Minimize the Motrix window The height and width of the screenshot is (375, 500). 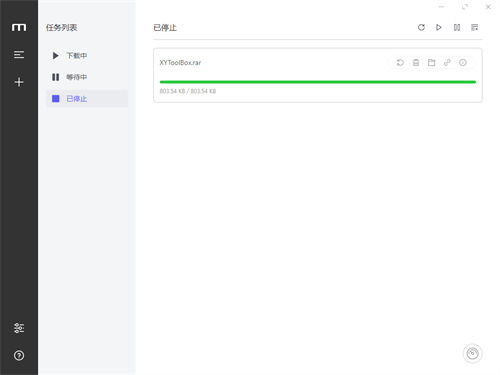click(441, 7)
